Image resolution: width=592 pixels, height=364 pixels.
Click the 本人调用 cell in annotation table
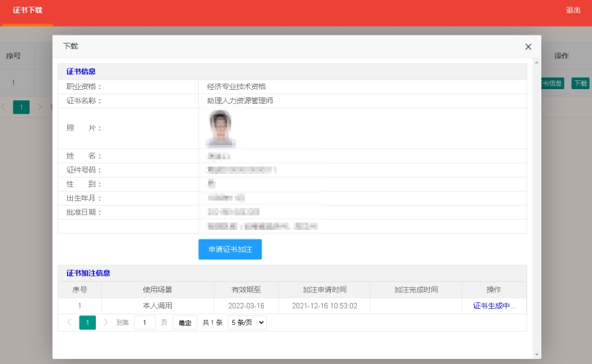[157, 306]
